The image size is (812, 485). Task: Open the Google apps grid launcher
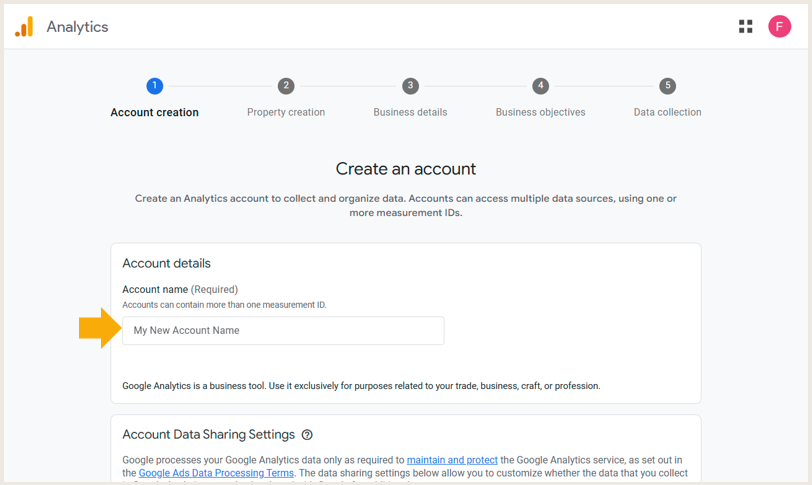pos(745,26)
